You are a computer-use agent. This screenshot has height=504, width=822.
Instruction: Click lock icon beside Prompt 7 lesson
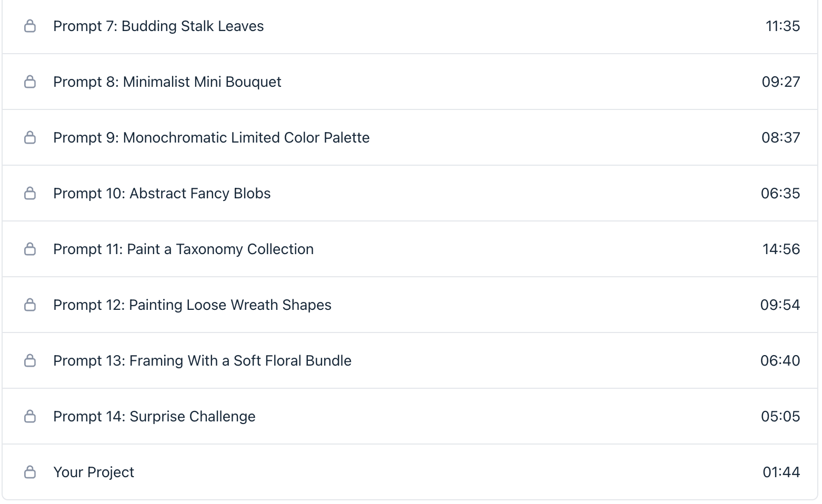click(30, 26)
